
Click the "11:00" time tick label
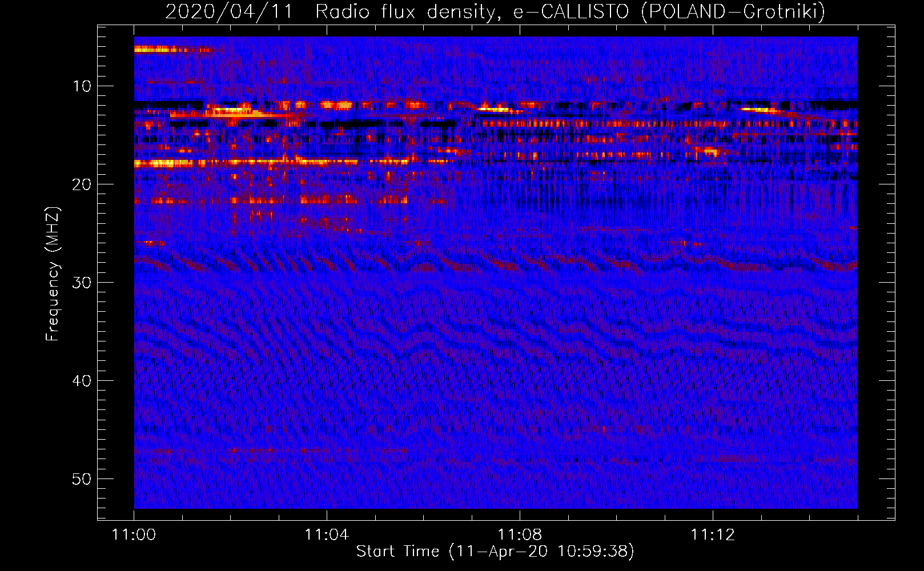point(134,535)
